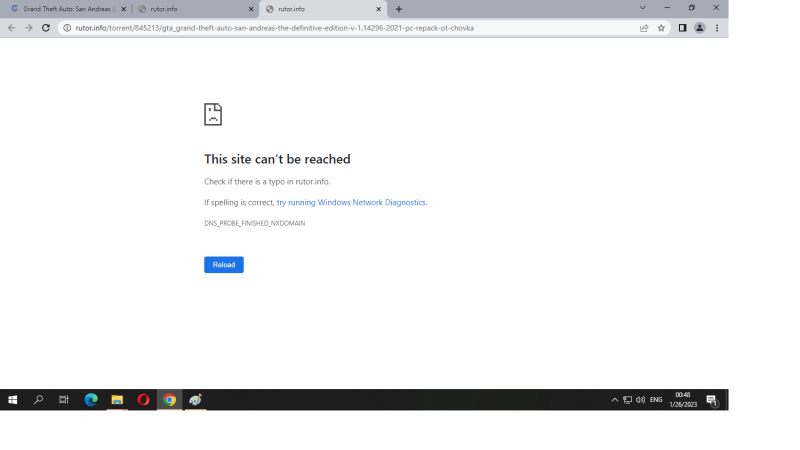Open the Chrome profile avatar menu
The width and height of the screenshot is (800, 450).
[x=699, y=28]
